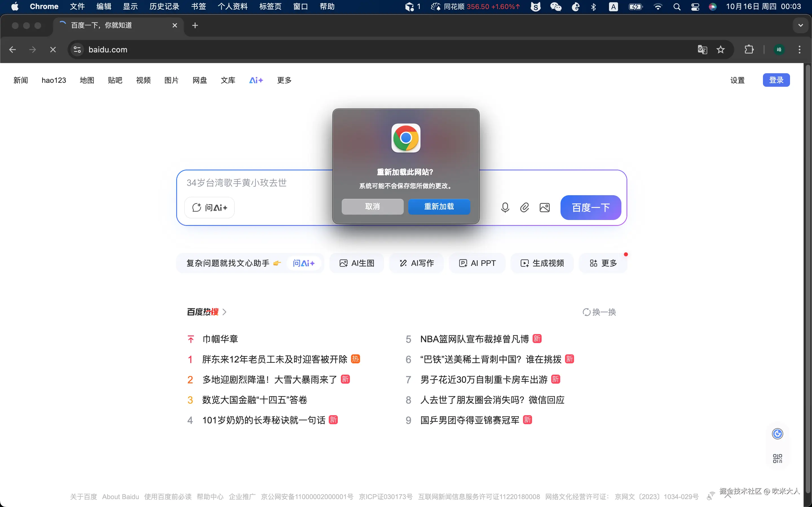Activate the voice search microphone icon
812x507 pixels.
[x=505, y=207]
